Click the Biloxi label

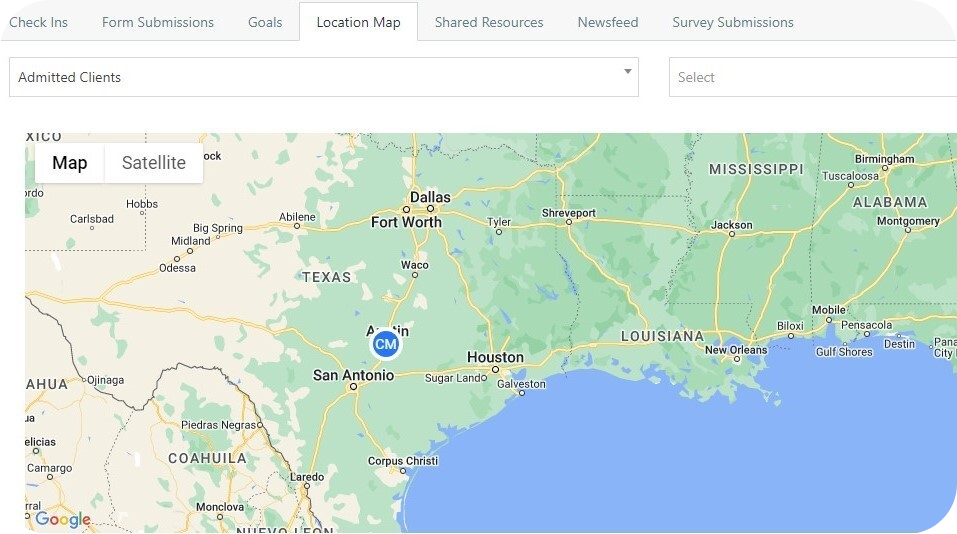[790, 327]
